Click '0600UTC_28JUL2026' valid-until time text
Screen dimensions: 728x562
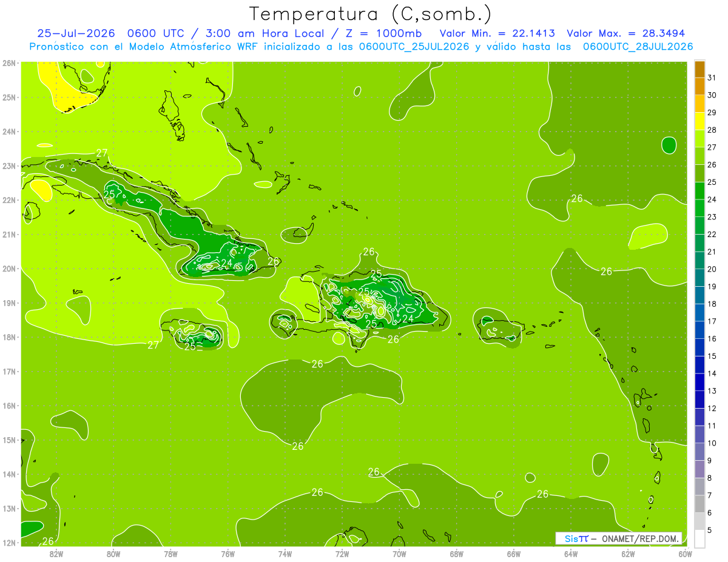coord(638,47)
